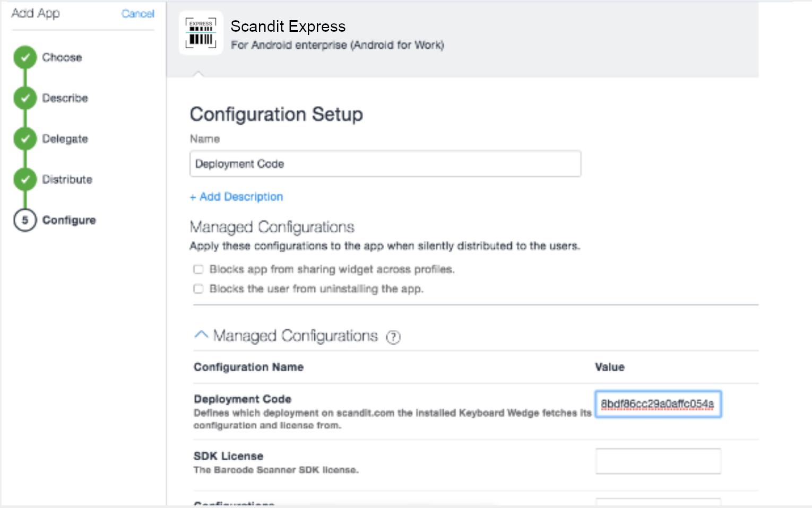The image size is (812, 508).
Task: Click the step 5 Configure circle icon
Action: [25, 220]
